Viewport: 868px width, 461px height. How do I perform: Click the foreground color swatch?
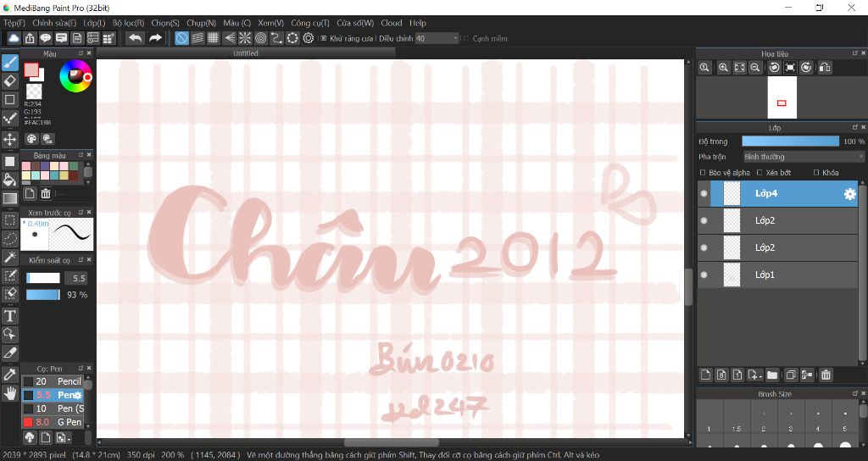pos(31,70)
